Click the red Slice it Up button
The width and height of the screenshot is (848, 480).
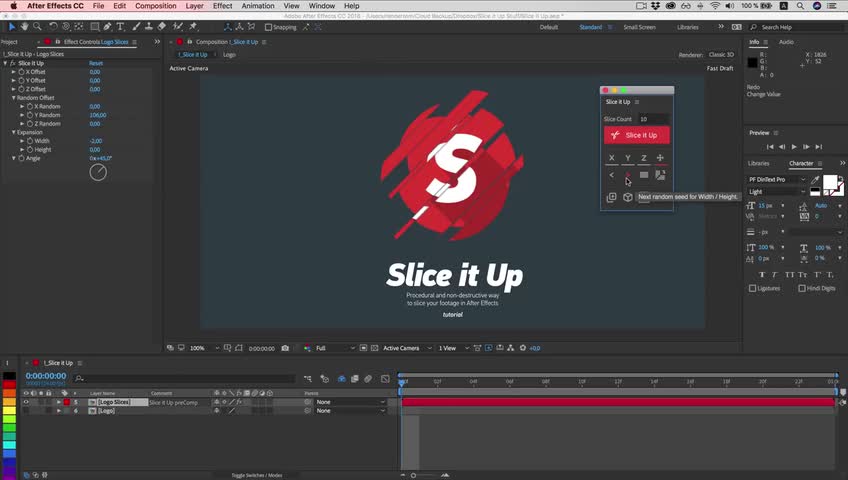click(637, 135)
